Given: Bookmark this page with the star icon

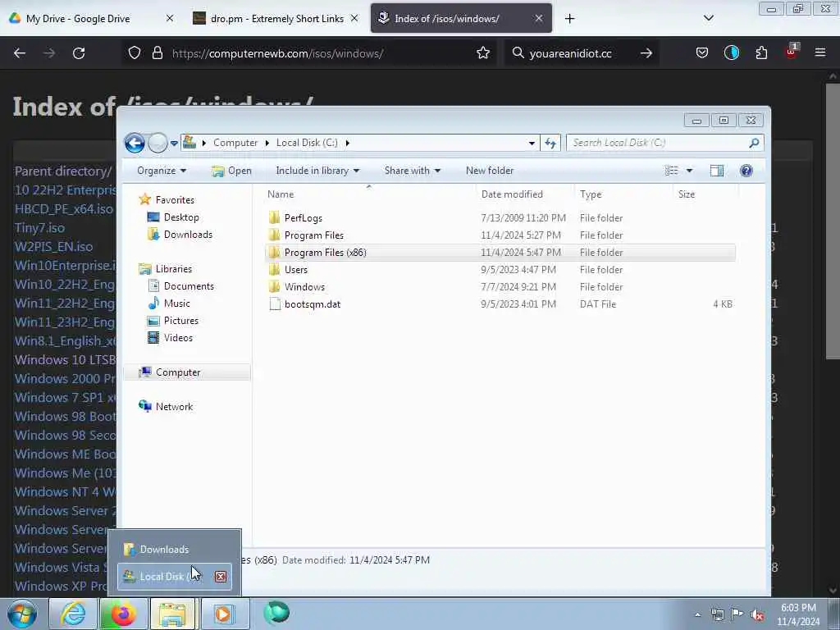Looking at the screenshot, I should [482, 53].
